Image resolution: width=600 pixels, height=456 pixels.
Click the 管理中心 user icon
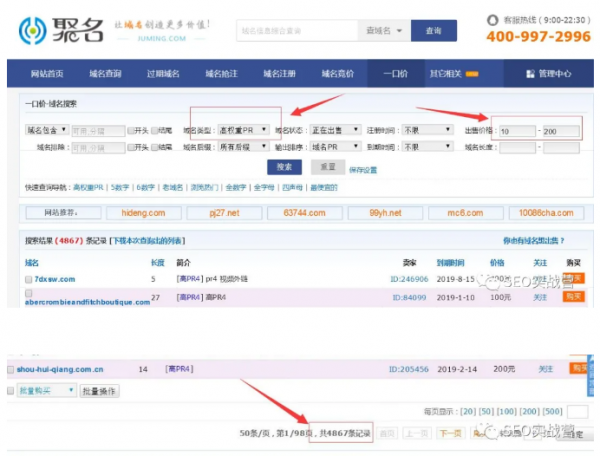click(x=529, y=74)
